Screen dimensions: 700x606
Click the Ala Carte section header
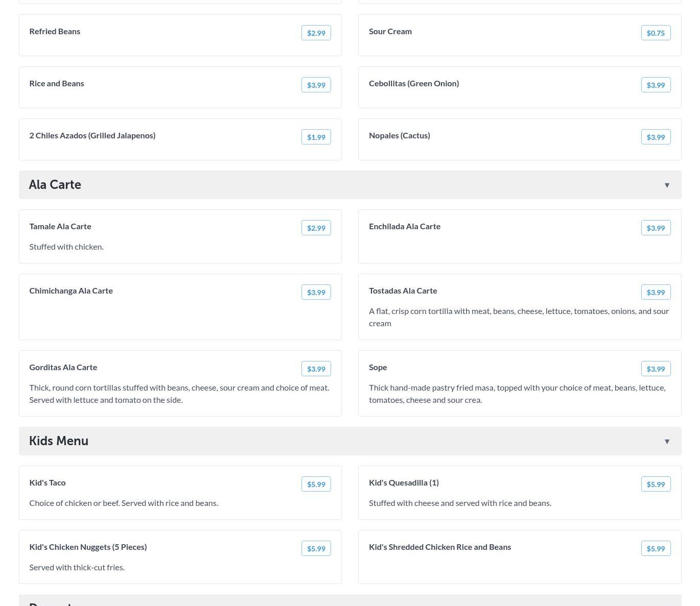(55, 185)
